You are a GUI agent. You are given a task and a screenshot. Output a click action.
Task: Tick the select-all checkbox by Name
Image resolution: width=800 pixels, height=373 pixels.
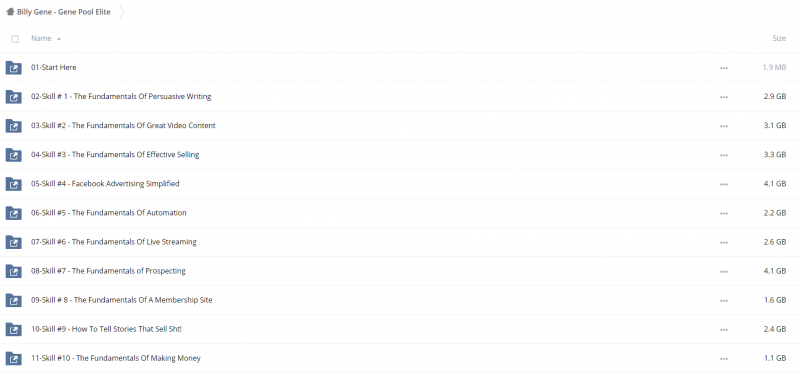15,39
